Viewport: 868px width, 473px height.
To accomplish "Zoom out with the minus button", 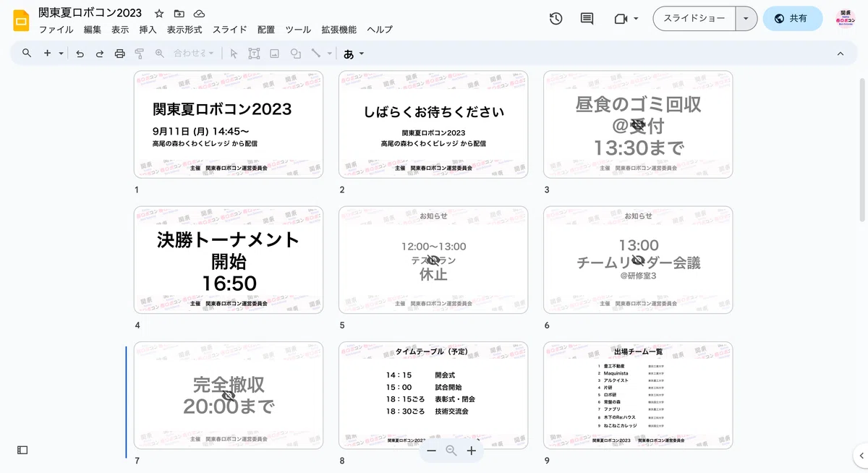I will [432, 451].
